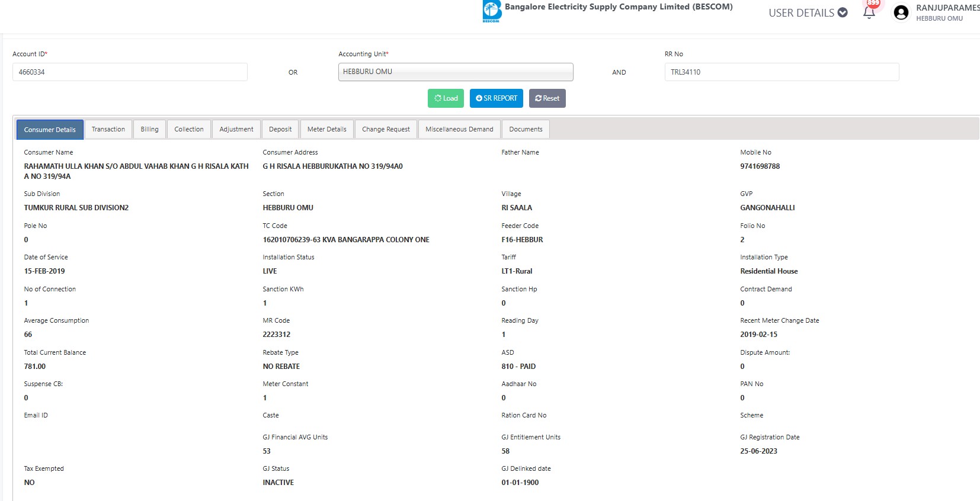This screenshot has width=980, height=501.
Task: Select the Tariff value LT1-Rural
Action: [x=517, y=271]
